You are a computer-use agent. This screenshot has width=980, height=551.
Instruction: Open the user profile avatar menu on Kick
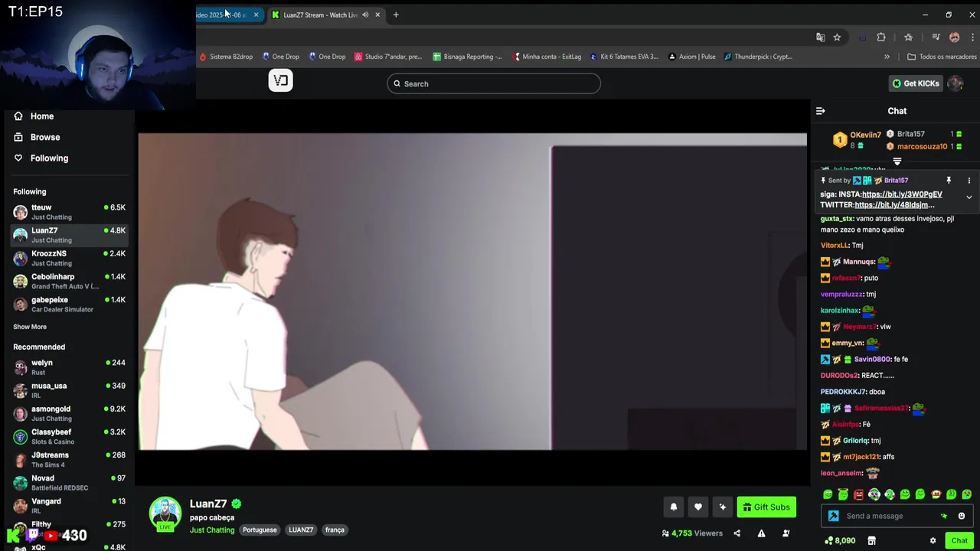coord(955,83)
